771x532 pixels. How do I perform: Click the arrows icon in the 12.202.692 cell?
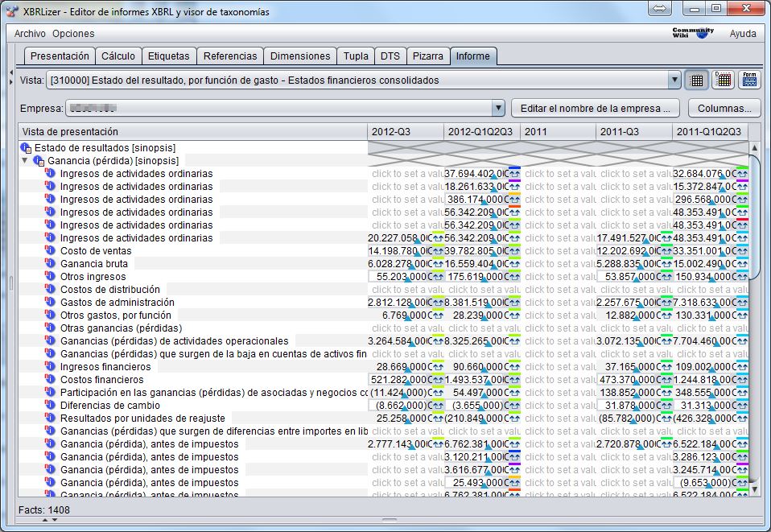point(666,251)
